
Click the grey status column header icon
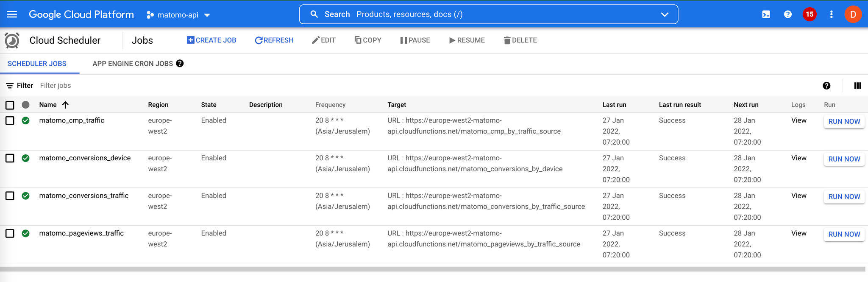click(26, 105)
